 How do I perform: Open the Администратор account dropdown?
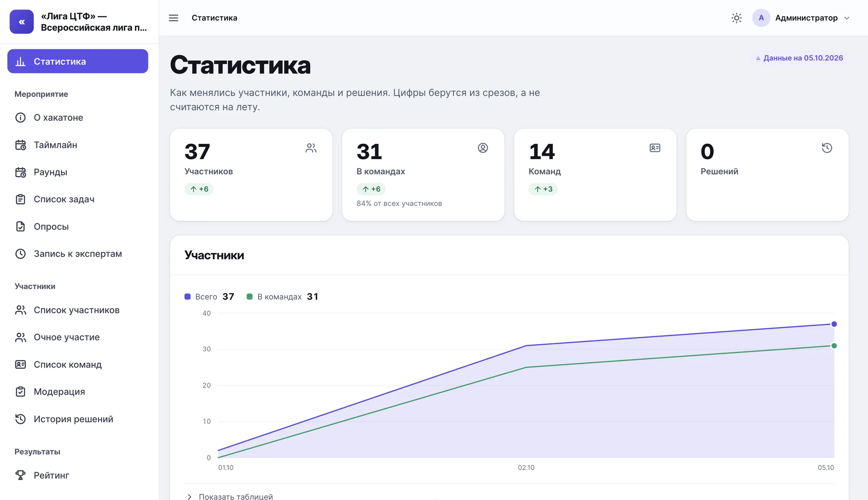coord(801,18)
